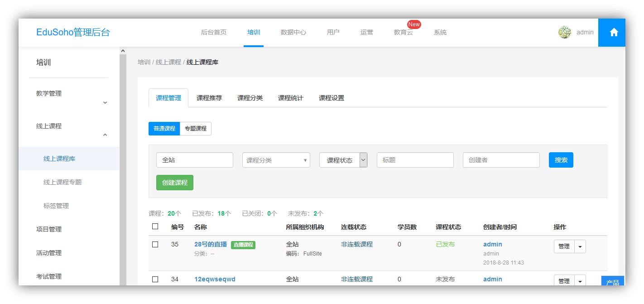Check the checkbox for course 34
This screenshot has width=644, height=304.
coord(155,279)
